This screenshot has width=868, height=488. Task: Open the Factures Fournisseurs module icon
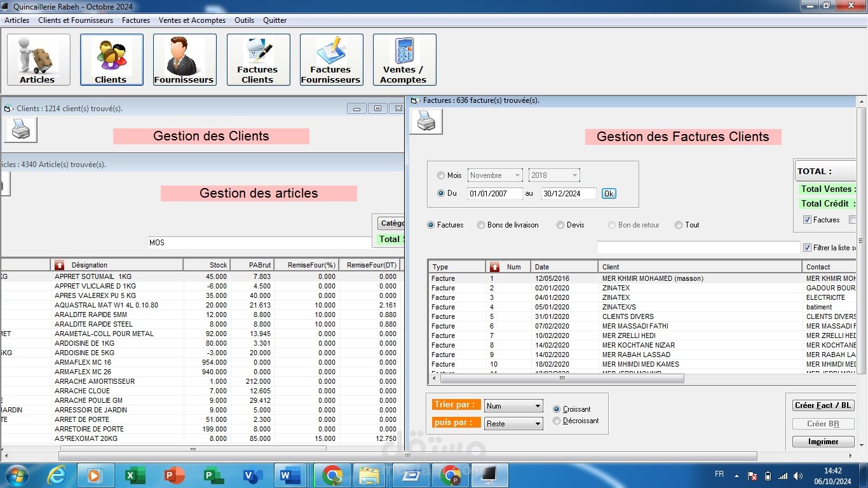330,59
